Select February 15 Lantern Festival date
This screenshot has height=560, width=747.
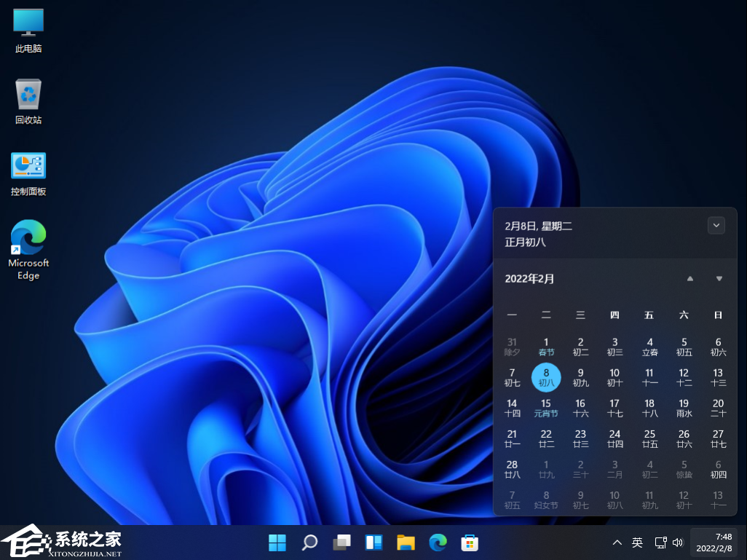pos(546,408)
